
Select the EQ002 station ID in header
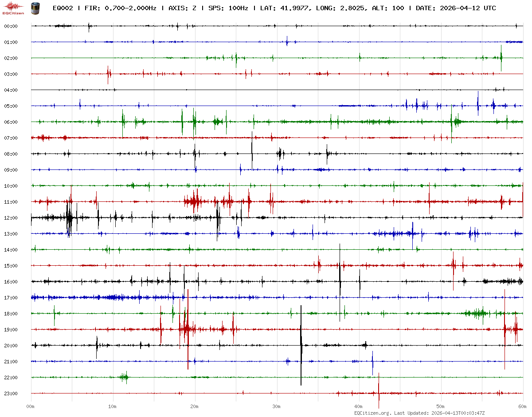pyautogui.click(x=63, y=8)
